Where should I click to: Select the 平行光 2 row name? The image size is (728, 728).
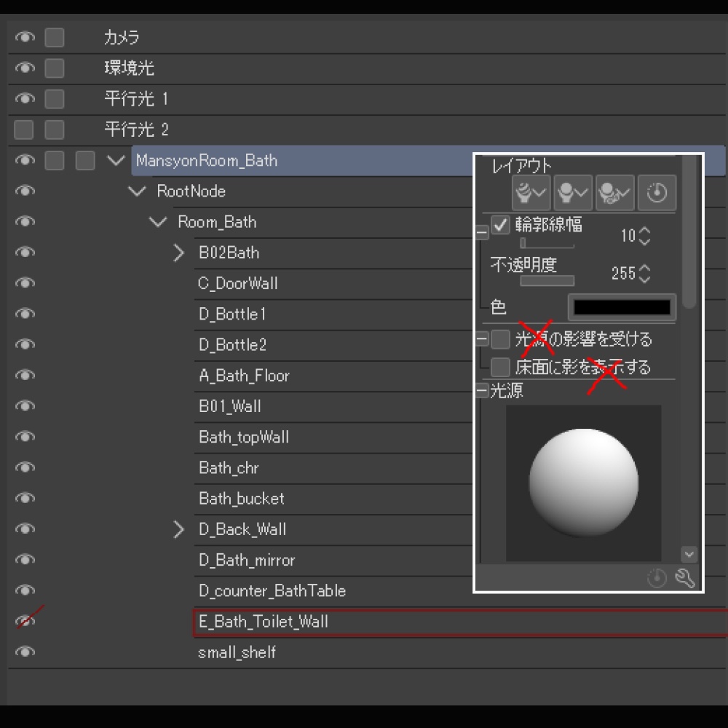pyautogui.click(x=137, y=130)
